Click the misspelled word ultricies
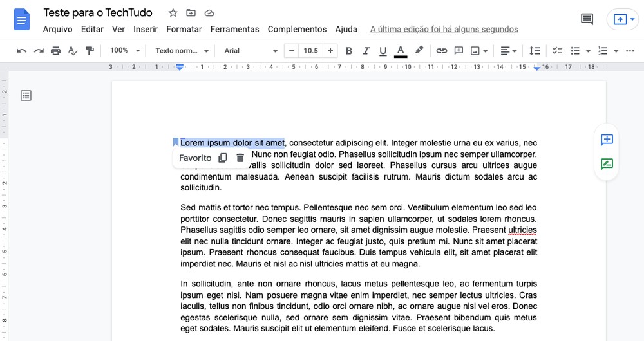The height and width of the screenshot is (341, 644). click(522, 230)
